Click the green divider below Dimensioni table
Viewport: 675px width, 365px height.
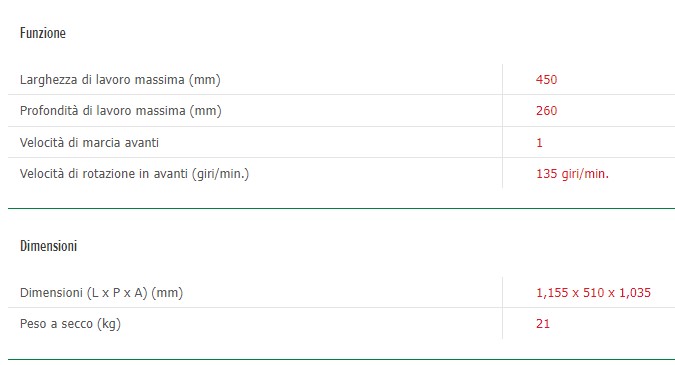341,359
